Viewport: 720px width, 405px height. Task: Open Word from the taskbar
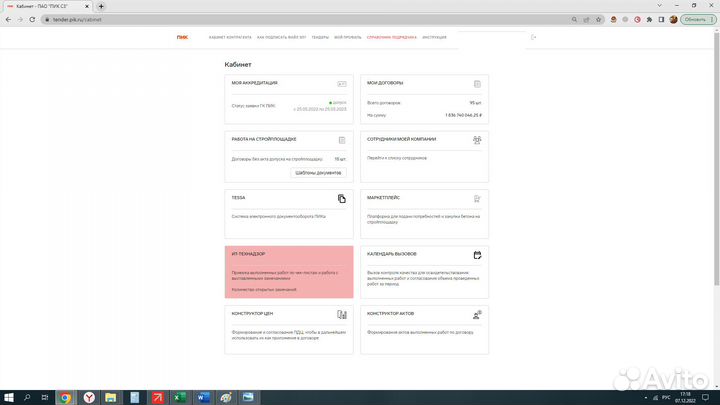tap(203, 398)
